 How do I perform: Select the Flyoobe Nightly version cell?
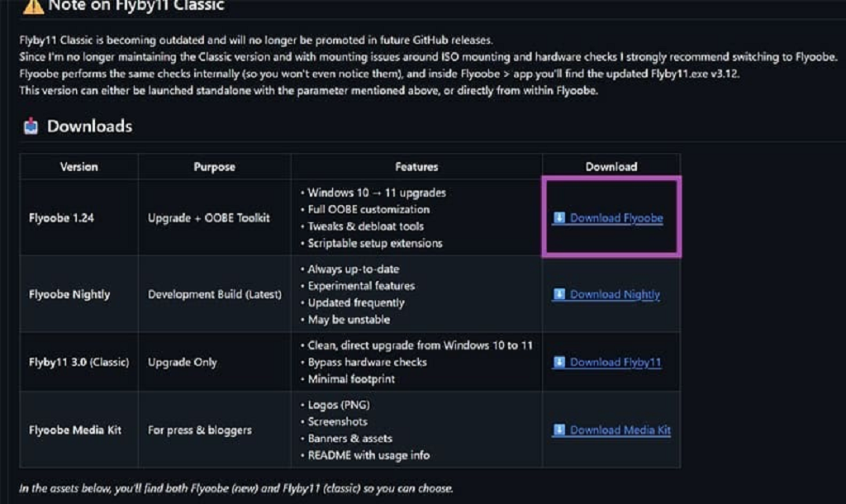tap(69, 294)
